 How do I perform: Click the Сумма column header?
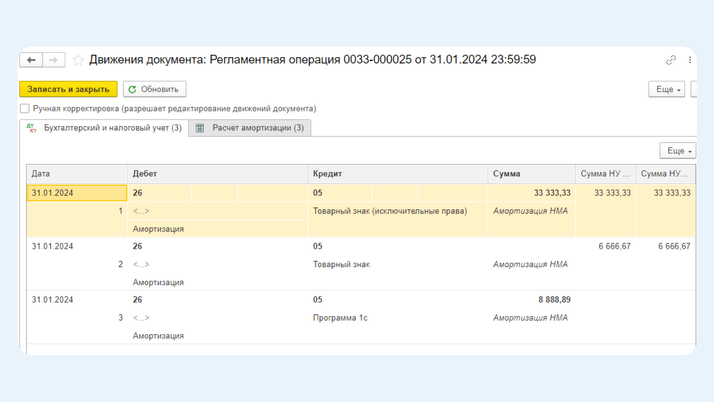531,174
